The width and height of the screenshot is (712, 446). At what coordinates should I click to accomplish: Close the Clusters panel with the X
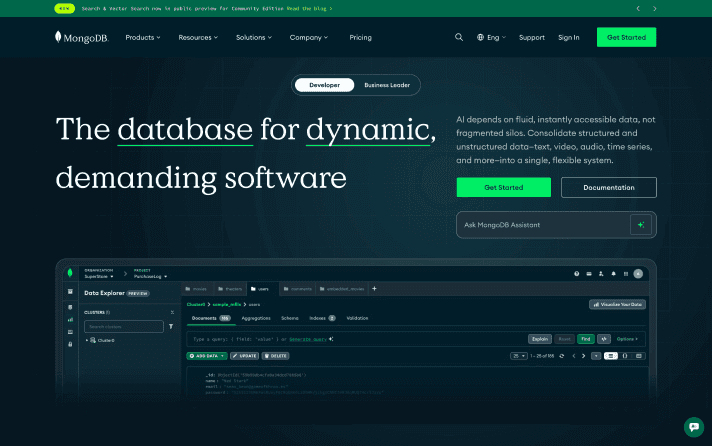click(x=172, y=312)
